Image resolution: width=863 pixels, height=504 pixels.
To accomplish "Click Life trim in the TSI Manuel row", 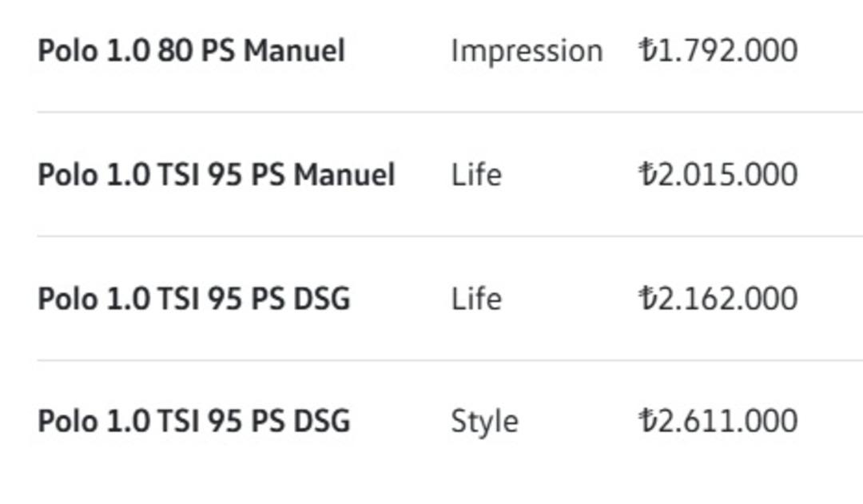I will (x=476, y=175).
